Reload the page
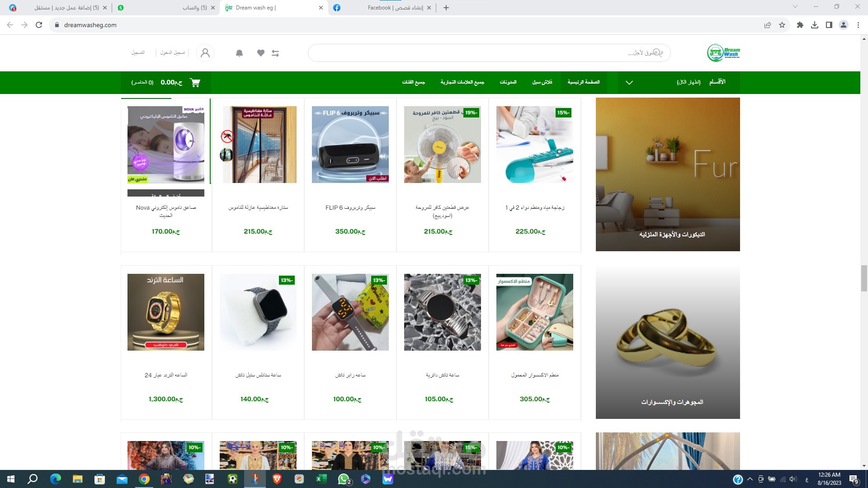This screenshot has height=488, width=868. pos(39,25)
